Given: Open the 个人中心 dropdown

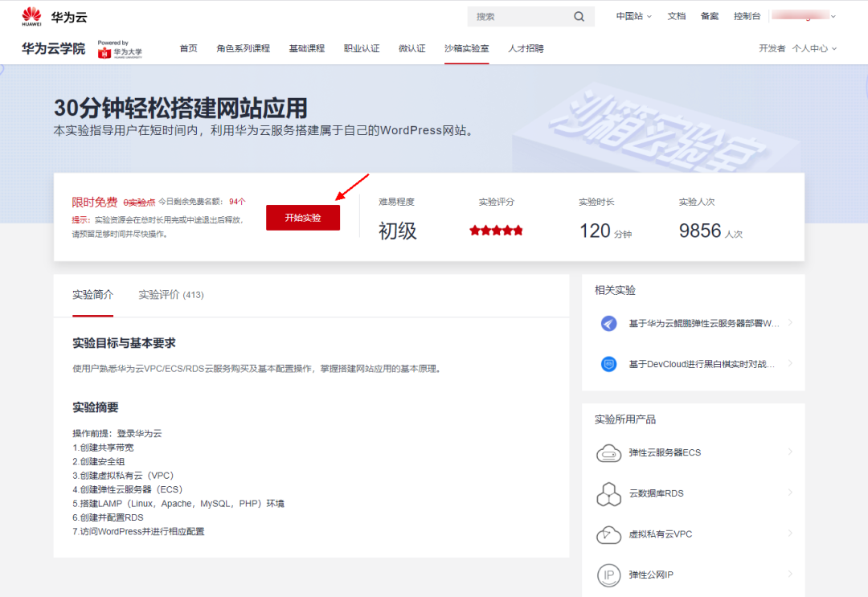Looking at the screenshot, I should point(814,49).
